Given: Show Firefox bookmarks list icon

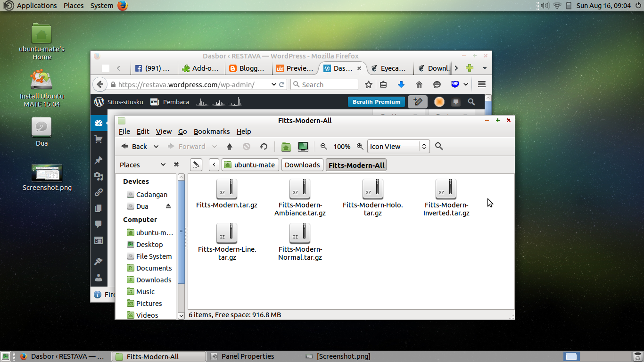Looking at the screenshot, I should point(383,84).
